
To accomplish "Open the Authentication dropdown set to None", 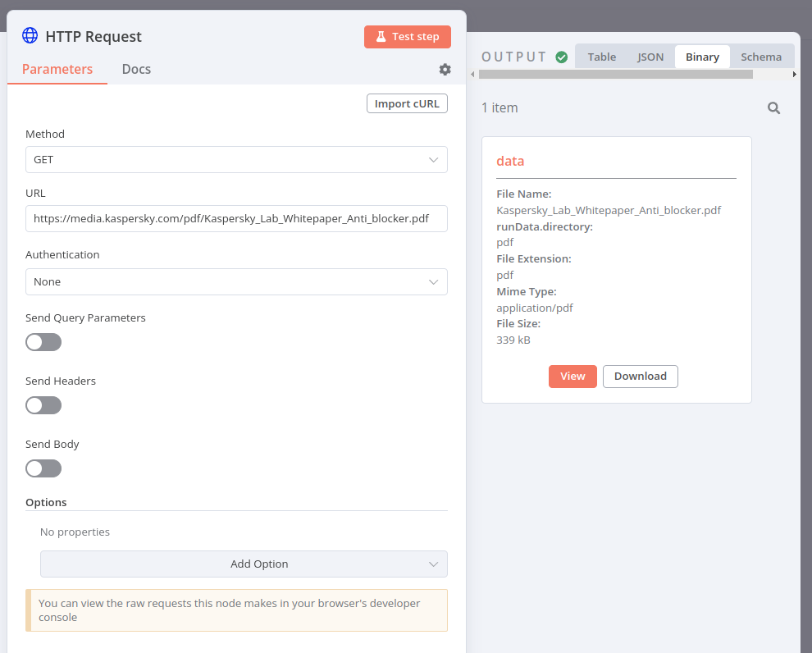I will (x=236, y=281).
